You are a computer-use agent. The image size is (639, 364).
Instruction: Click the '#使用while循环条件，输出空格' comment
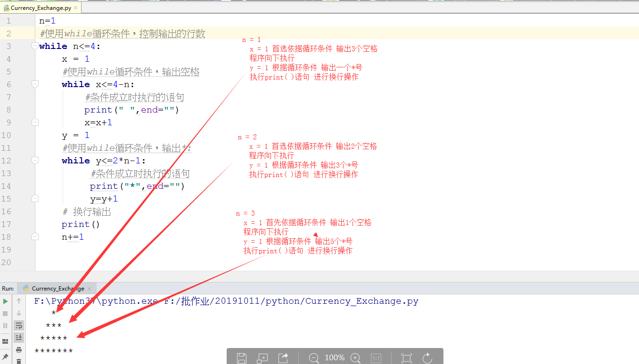point(131,72)
